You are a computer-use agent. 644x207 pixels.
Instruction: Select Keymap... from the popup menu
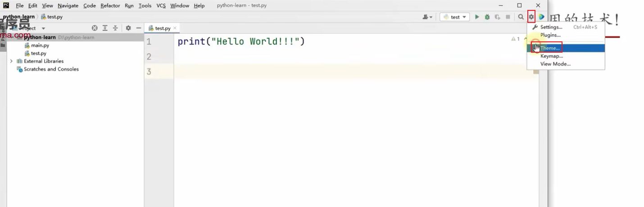pyautogui.click(x=551, y=56)
